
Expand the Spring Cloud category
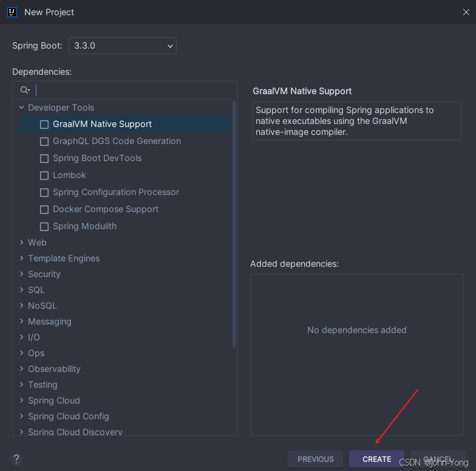tap(22, 400)
